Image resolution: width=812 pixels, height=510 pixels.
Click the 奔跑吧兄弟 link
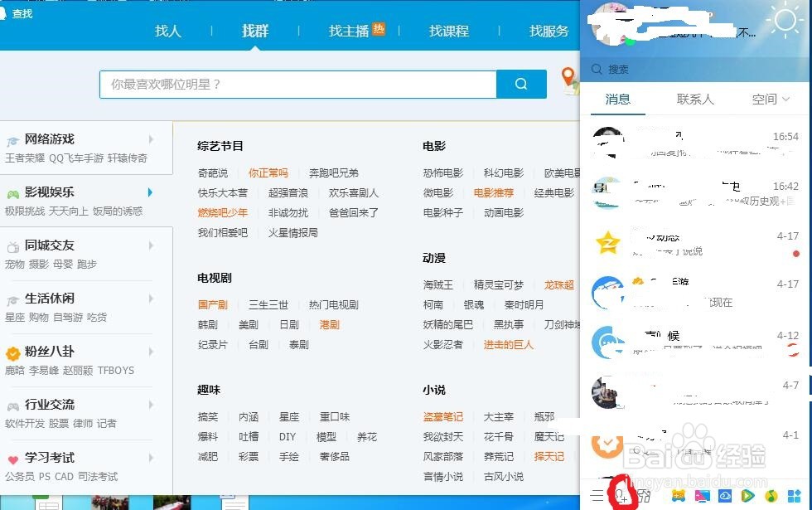coord(333,173)
